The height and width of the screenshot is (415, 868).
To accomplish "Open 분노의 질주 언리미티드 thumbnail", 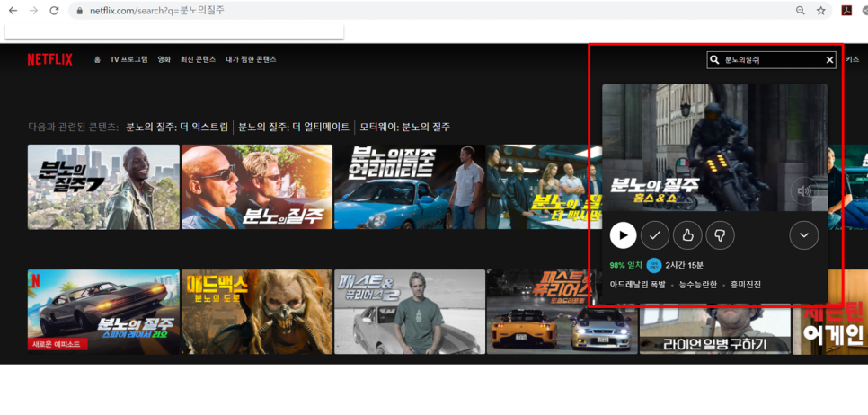I will tap(410, 187).
